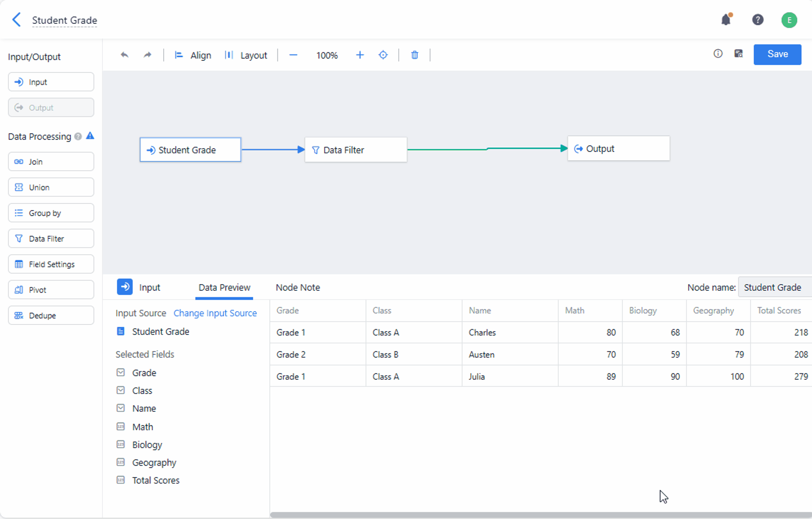Click the Layout toolbar option
This screenshot has width=812, height=519.
246,55
